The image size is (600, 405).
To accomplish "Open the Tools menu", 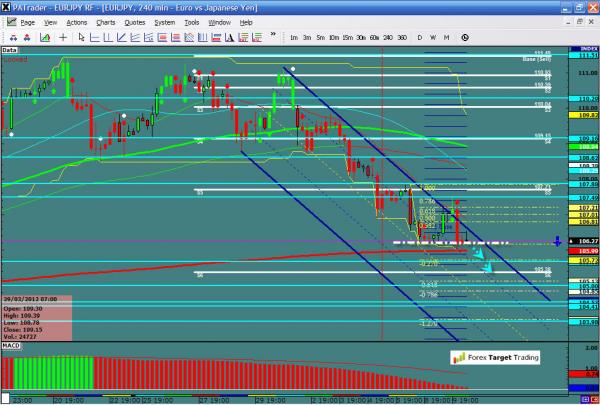I will click(x=192, y=21).
